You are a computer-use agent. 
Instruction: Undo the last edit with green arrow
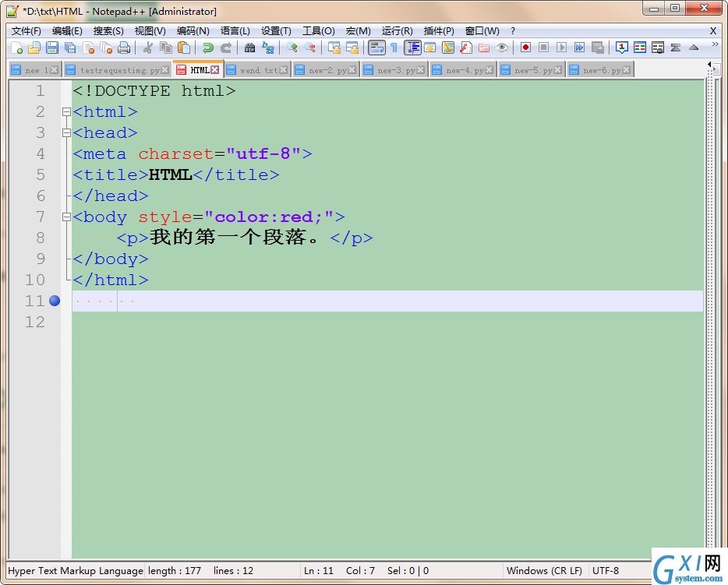[207, 48]
